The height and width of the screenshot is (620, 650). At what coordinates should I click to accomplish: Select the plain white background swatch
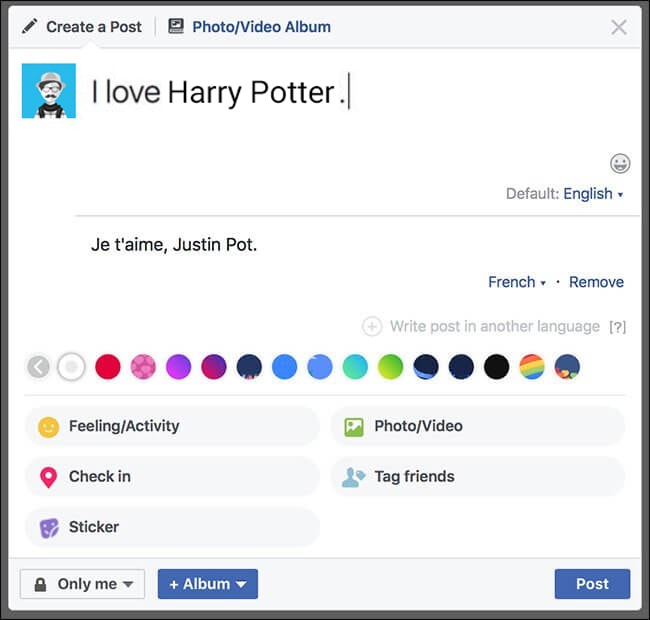tap(71, 367)
